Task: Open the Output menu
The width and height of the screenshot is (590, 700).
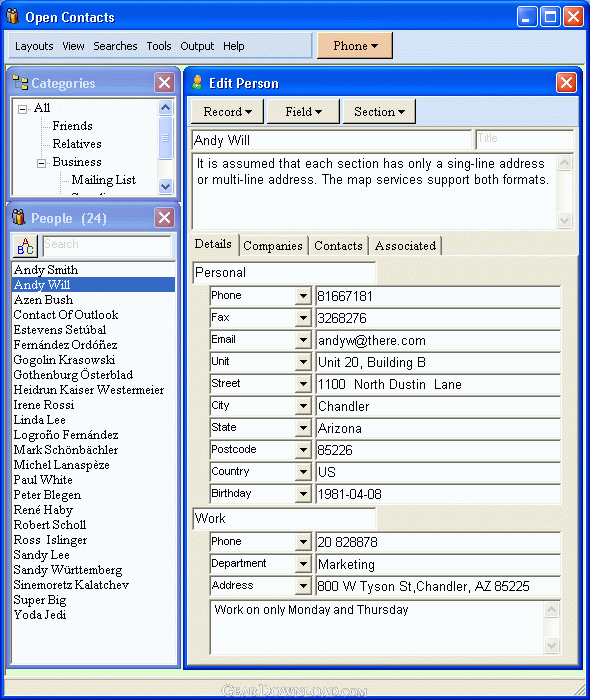Action: [x=197, y=46]
